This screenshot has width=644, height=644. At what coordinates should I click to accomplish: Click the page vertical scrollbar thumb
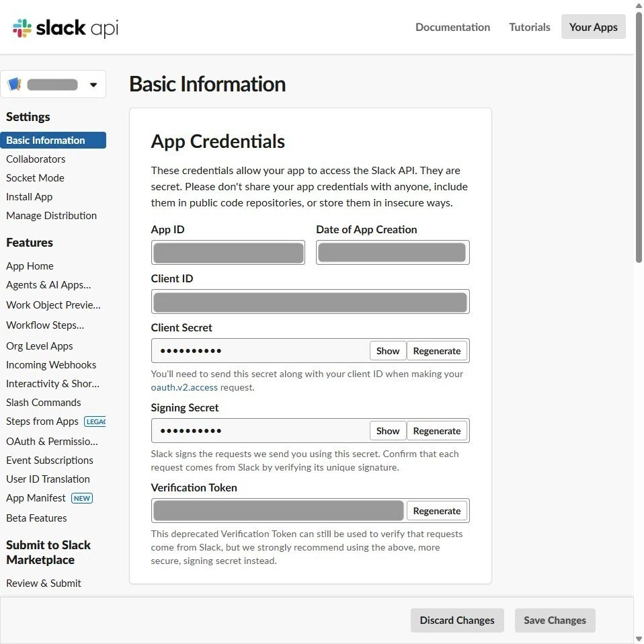639,138
